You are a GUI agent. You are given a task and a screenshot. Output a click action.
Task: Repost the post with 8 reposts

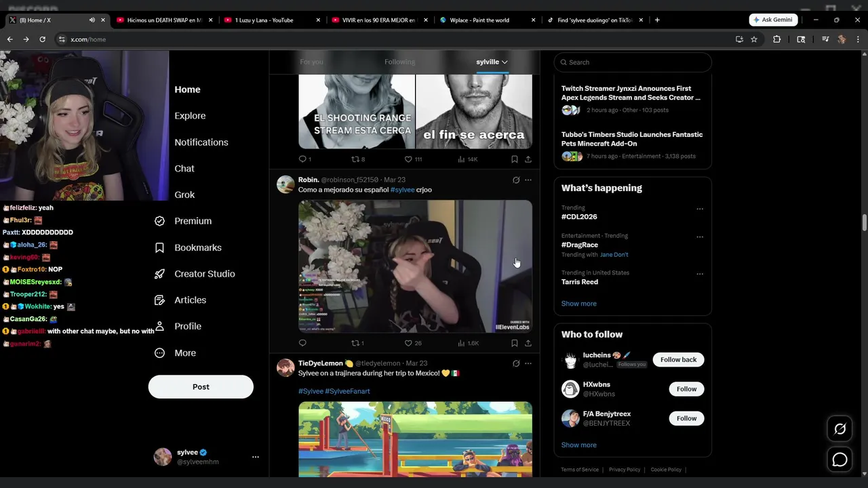(x=358, y=159)
